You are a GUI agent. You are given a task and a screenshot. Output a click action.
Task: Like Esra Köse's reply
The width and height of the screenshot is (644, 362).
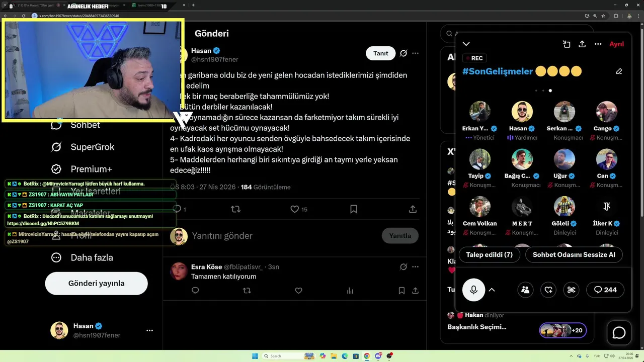[298, 291]
